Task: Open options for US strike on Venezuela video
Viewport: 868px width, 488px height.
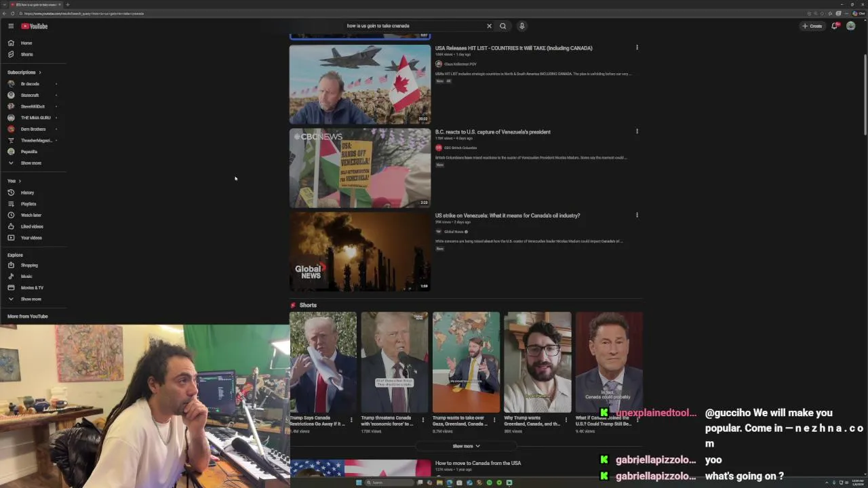Action: click(x=637, y=215)
